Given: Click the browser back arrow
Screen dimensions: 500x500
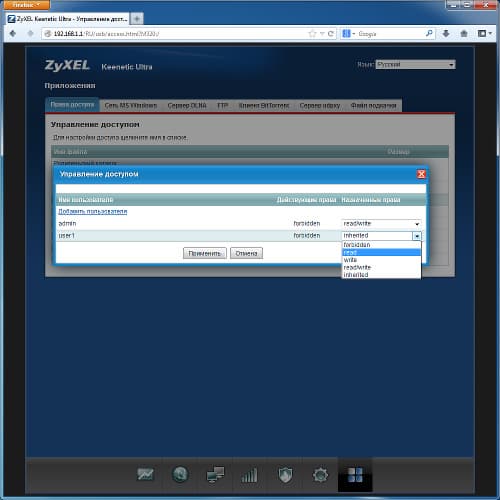Looking at the screenshot, I should (13, 33).
